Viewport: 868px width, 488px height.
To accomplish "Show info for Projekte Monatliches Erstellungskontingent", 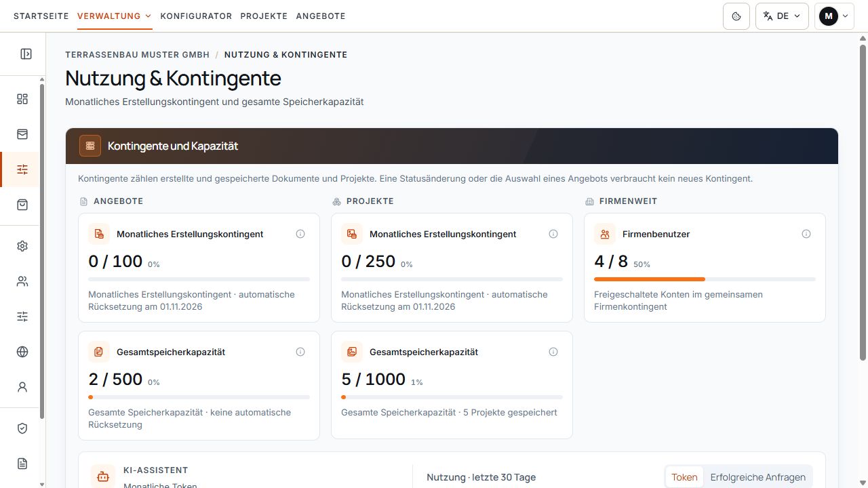I will (553, 234).
